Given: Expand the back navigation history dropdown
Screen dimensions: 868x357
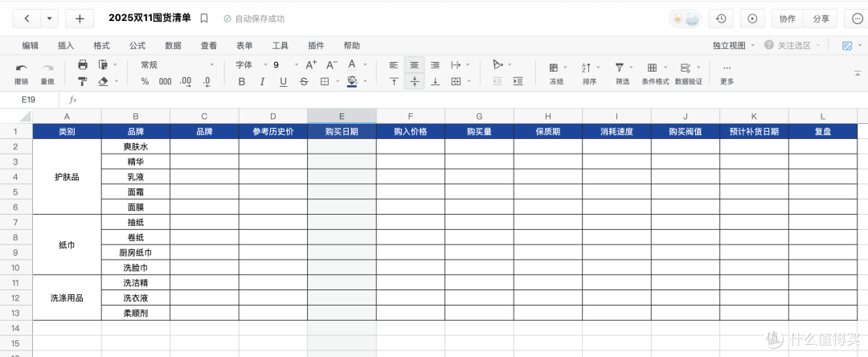Looking at the screenshot, I should pyautogui.click(x=49, y=18).
